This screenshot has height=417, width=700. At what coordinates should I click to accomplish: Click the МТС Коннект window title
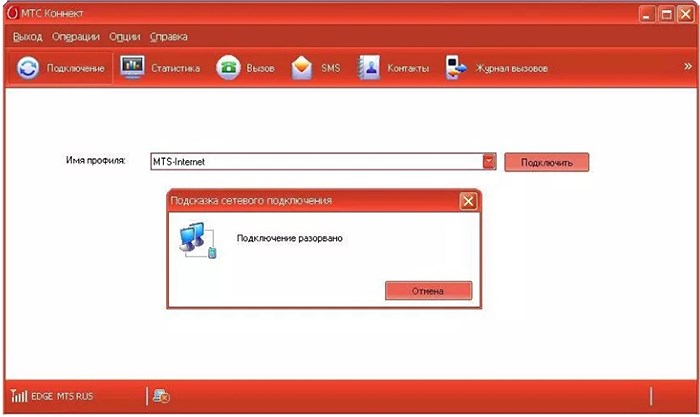(52, 13)
